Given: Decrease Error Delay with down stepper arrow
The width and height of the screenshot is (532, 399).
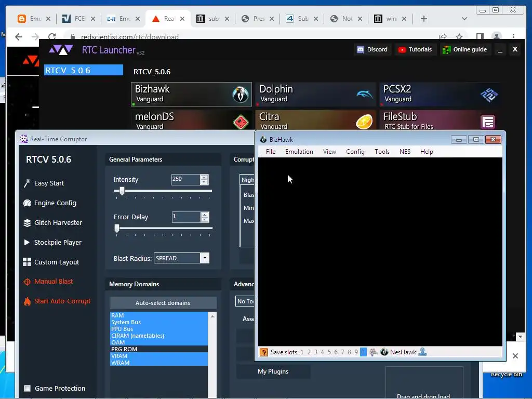Looking at the screenshot, I should point(204,220).
